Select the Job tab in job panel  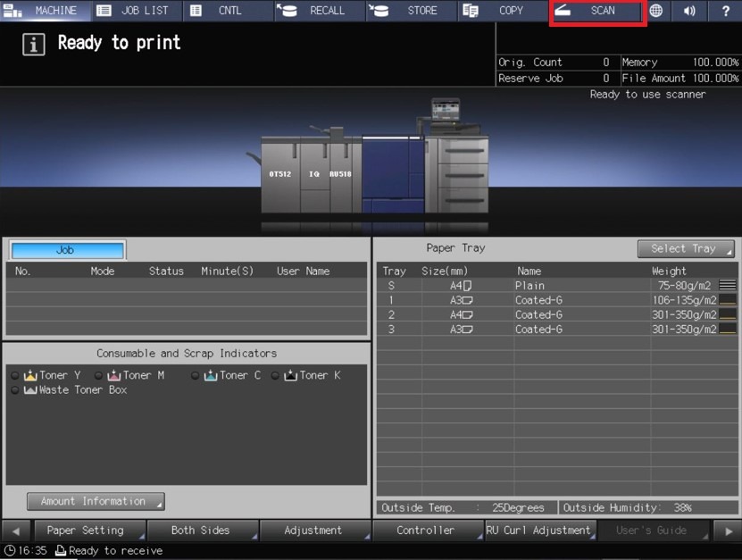click(66, 250)
